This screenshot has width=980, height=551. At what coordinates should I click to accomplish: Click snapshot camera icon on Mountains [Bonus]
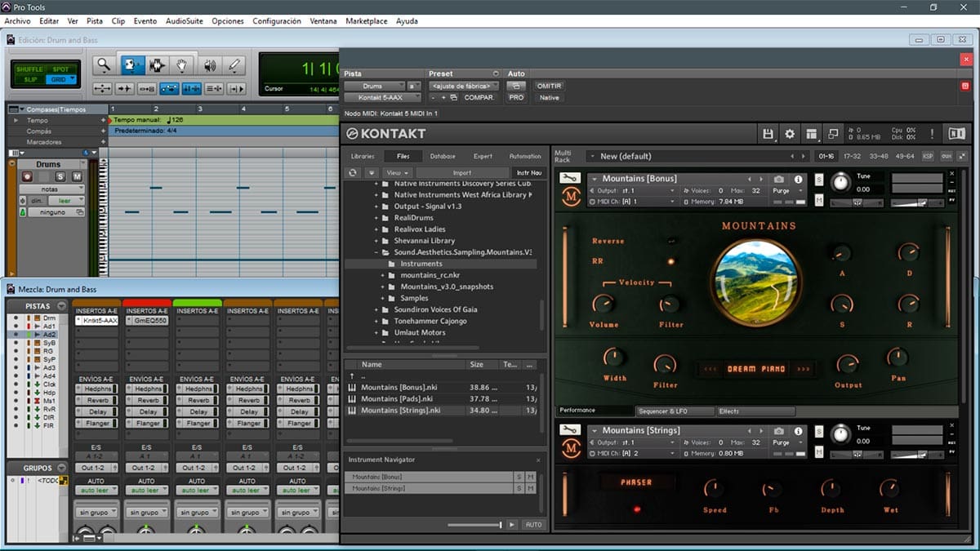point(779,179)
